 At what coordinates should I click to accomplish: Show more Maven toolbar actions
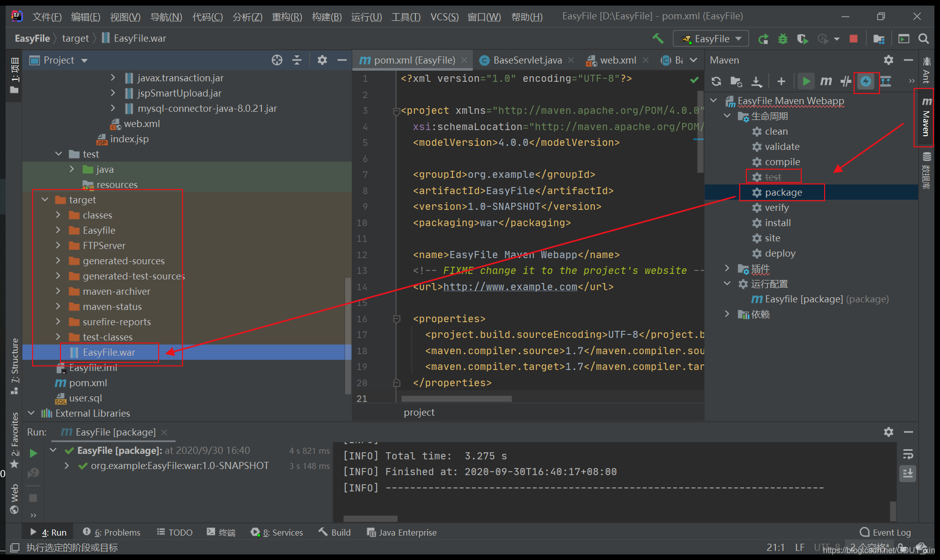point(912,81)
